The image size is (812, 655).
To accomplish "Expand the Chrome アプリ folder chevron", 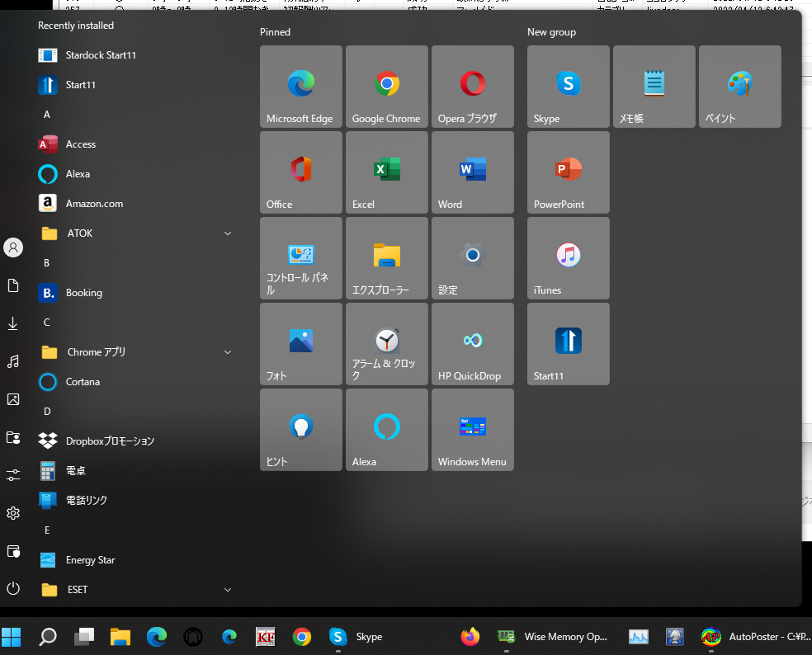I will pyautogui.click(x=227, y=352).
